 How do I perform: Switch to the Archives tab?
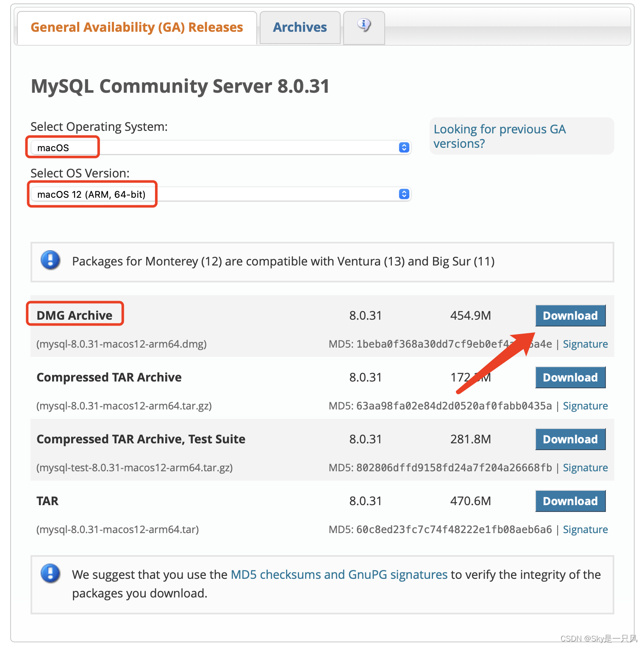click(300, 28)
